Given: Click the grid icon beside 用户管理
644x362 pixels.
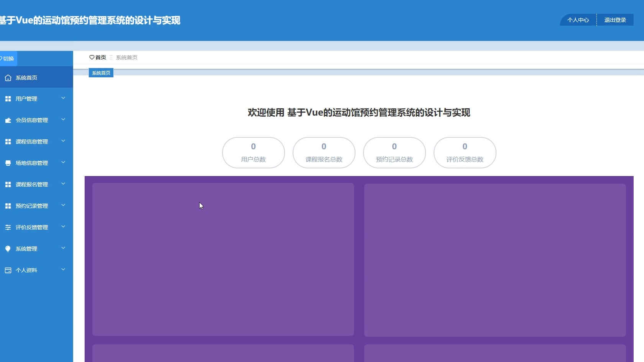Looking at the screenshot, I should (8, 99).
